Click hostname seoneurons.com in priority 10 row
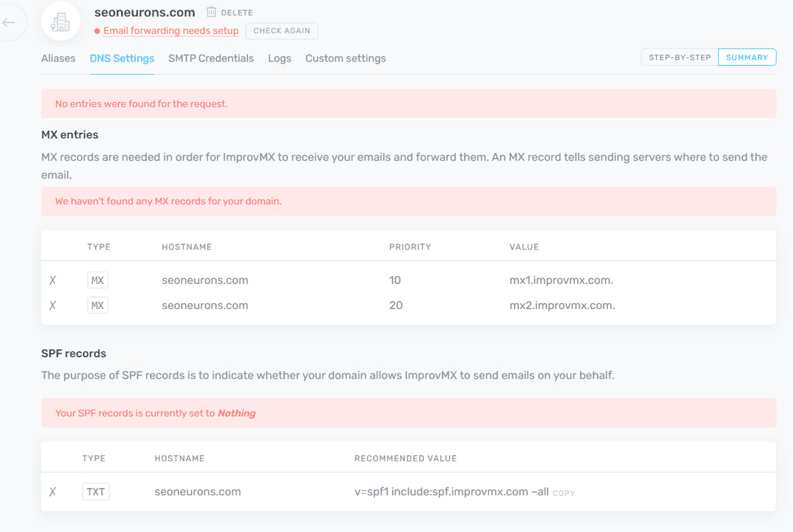The width and height of the screenshot is (793, 532). [x=205, y=280]
